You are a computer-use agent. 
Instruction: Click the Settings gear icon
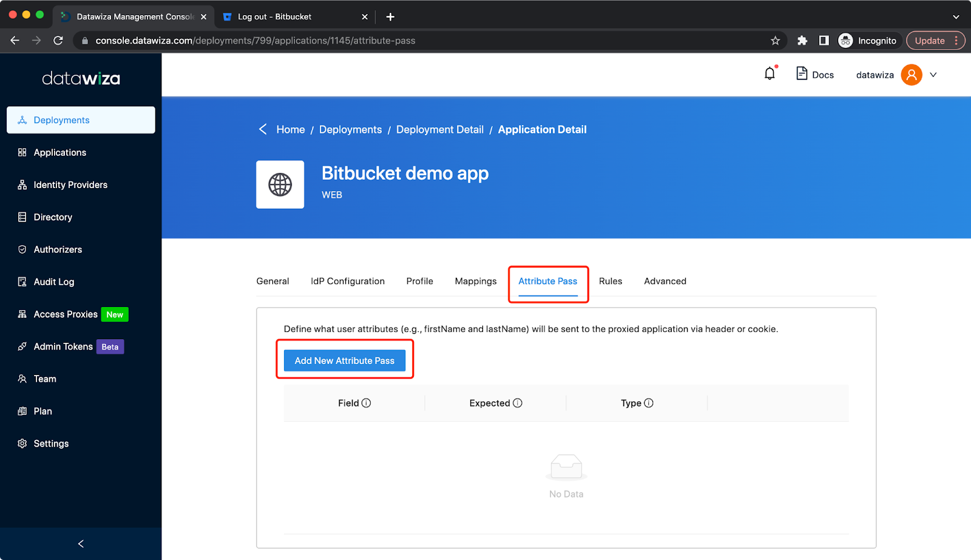22,444
